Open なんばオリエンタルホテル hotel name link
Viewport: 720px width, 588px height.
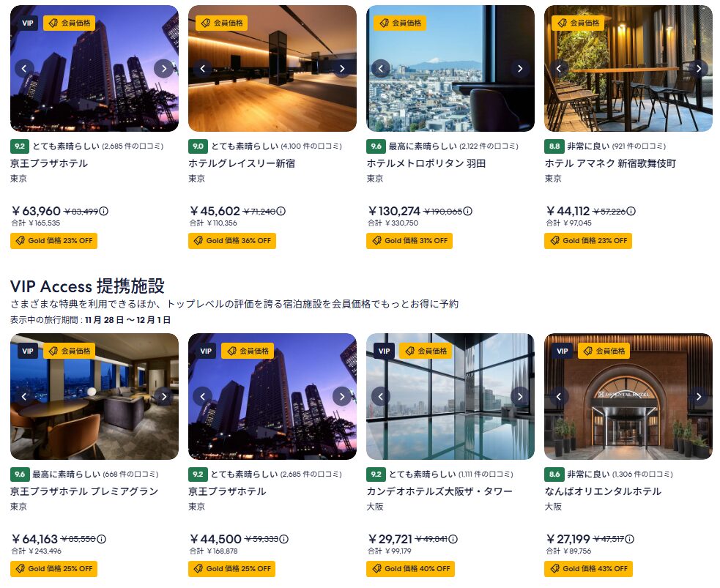(x=603, y=491)
